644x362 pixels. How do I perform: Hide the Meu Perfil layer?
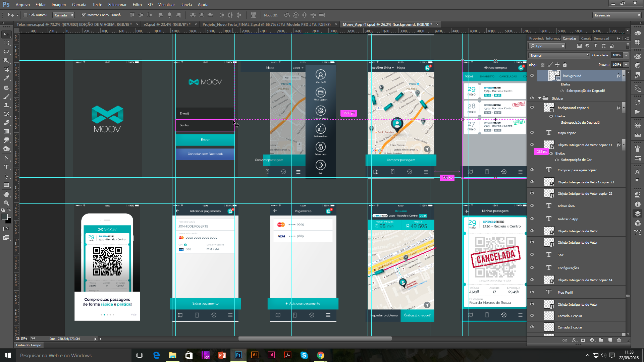532,292
